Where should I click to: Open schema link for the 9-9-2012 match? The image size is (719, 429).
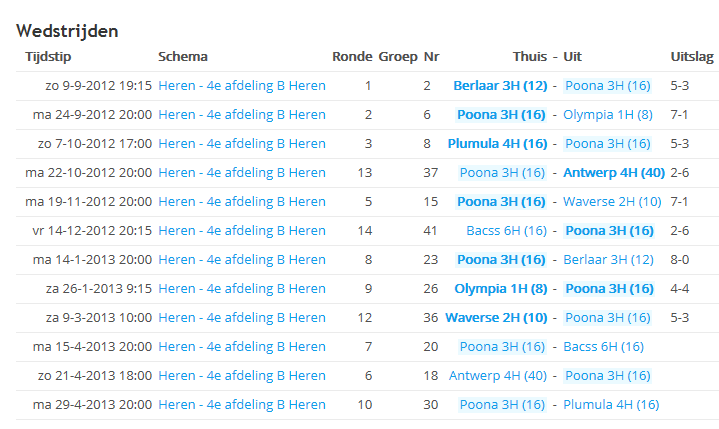pos(242,86)
